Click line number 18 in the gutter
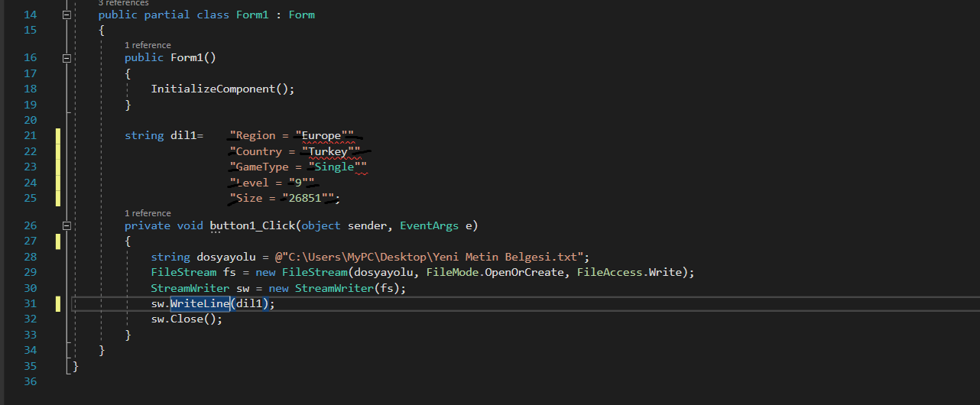The image size is (980, 405). 31,89
